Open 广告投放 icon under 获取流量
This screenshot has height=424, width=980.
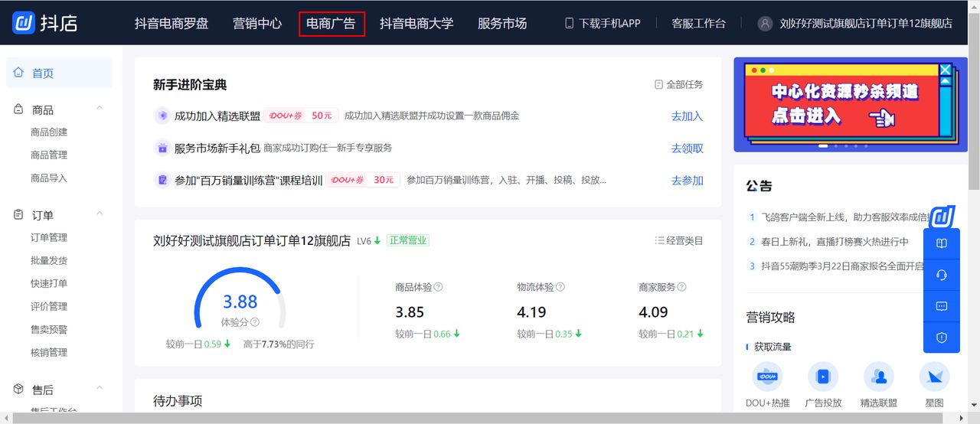[x=823, y=377]
